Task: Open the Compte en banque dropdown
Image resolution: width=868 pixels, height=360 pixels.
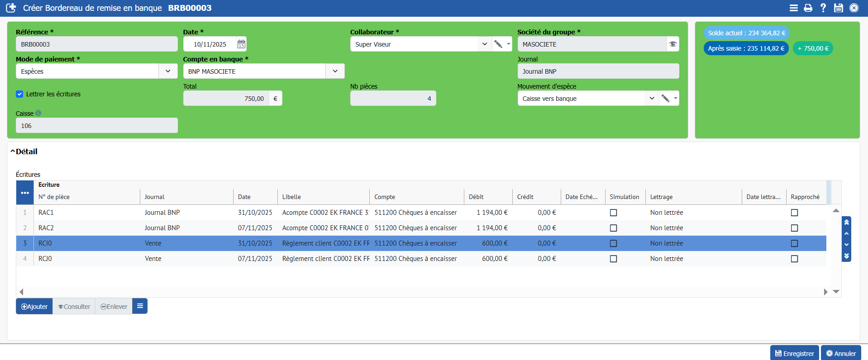Action: pos(335,71)
